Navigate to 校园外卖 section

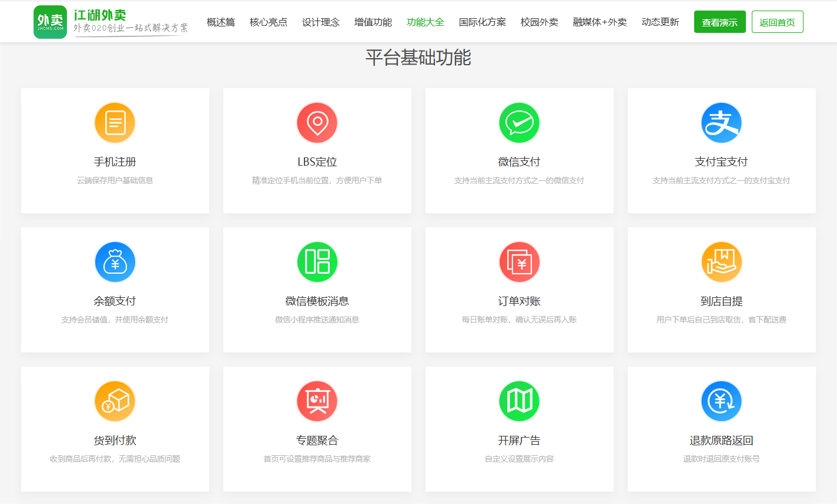point(540,22)
